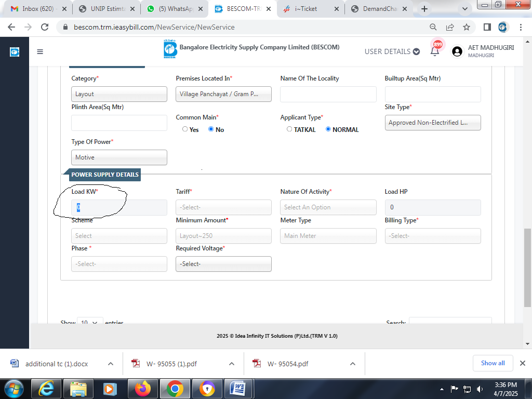
Task: Open File Explorer from the taskbar
Action: click(x=78, y=389)
